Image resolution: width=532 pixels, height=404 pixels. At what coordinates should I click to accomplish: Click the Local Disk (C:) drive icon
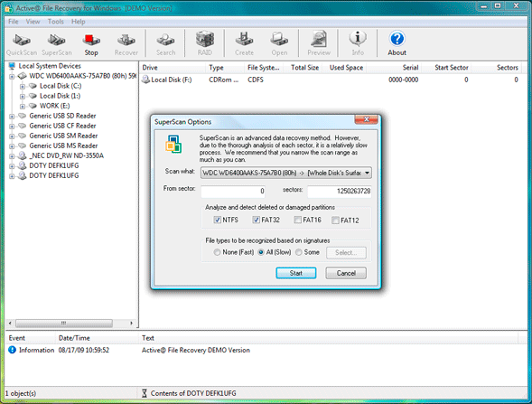click(33, 86)
